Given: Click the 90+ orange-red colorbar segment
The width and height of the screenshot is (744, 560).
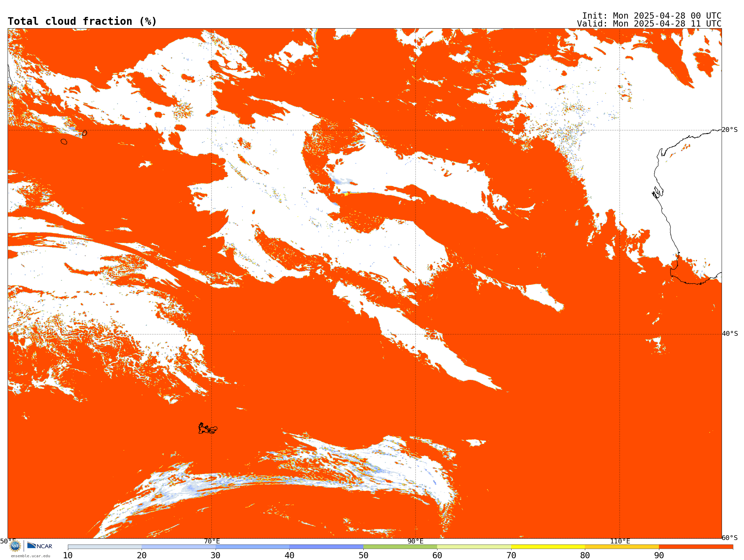Looking at the screenshot, I should [696, 547].
